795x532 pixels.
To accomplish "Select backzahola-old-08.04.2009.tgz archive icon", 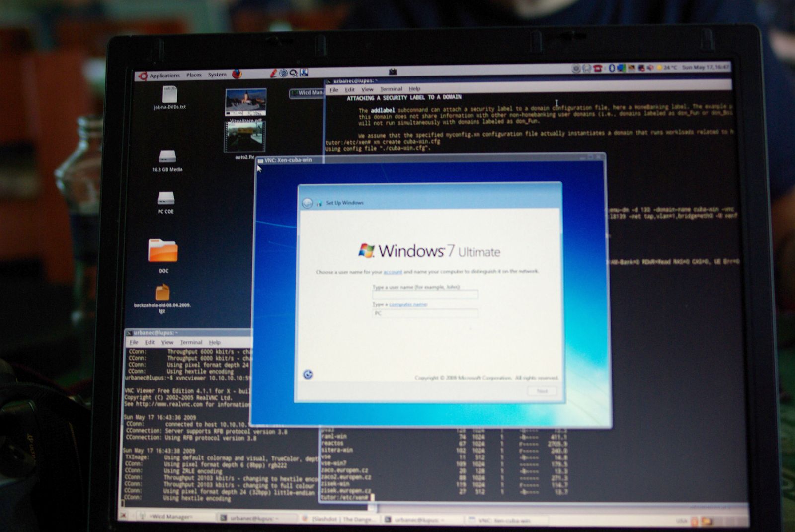I will (x=162, y=298).
